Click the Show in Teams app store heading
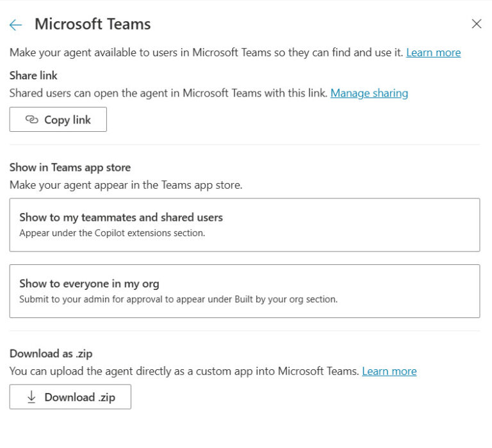Image resolution: width=492 pixels, height=448 pixels. pos(70,168)
